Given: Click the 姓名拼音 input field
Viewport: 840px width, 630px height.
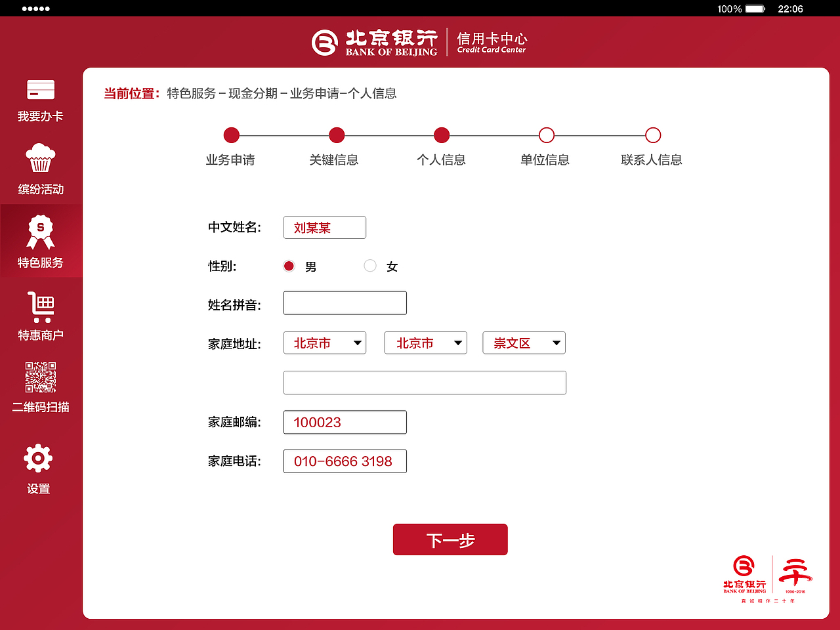Looking at the screenshot, I should point(345,303).
